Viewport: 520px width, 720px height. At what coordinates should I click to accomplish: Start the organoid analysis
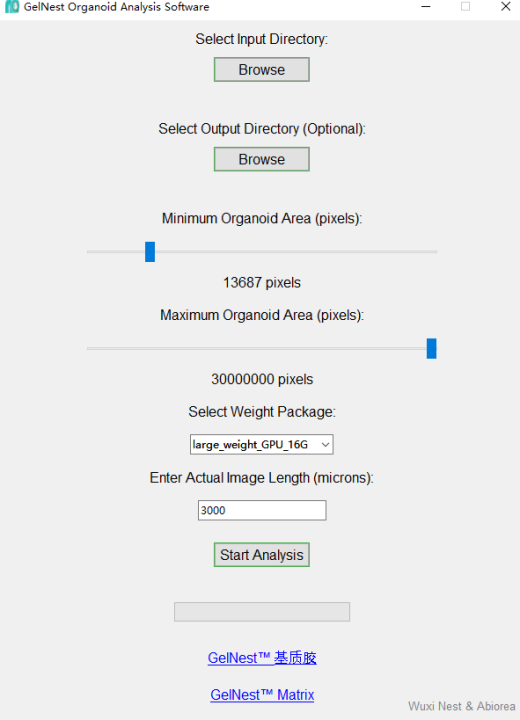coord(262,555)
